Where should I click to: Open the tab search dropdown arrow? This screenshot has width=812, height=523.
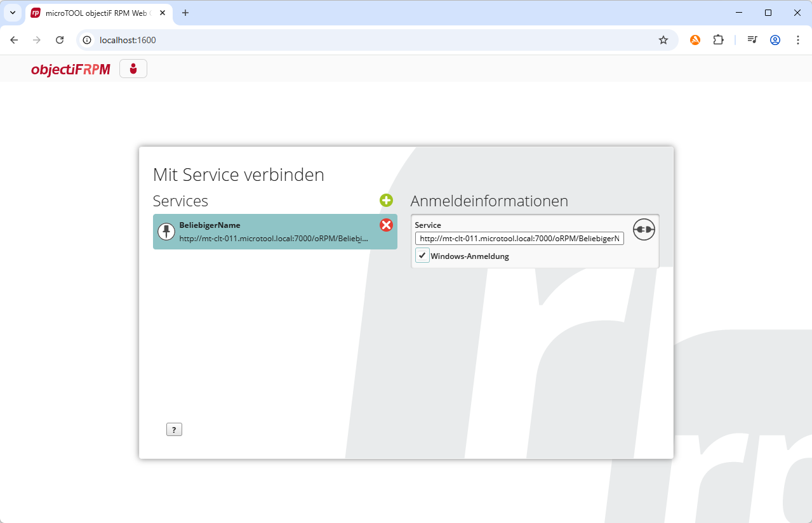click(x=12, y=13)
